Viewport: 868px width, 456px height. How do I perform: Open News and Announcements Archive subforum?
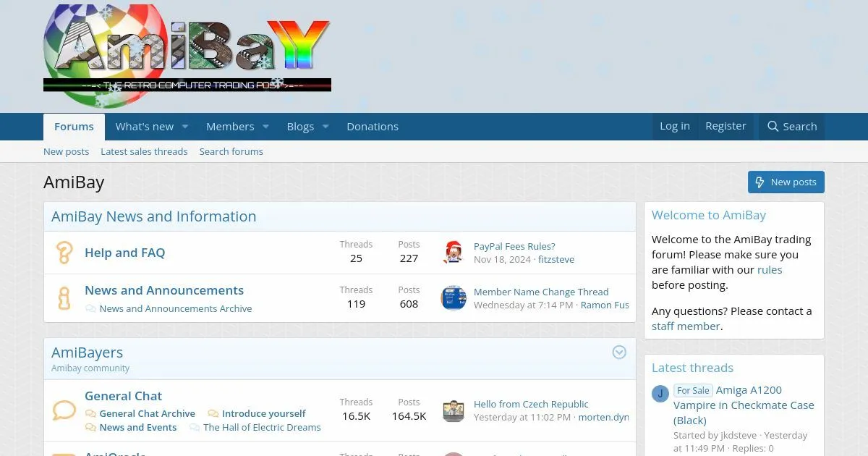click(x=176, y=308)
